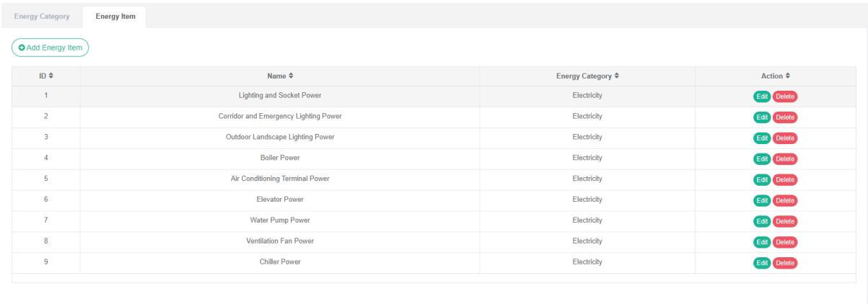Image resolution: width=868 pixels, height=304 pixels.
Task: Edit the Boiler Power item
Action: pos(762,159)
